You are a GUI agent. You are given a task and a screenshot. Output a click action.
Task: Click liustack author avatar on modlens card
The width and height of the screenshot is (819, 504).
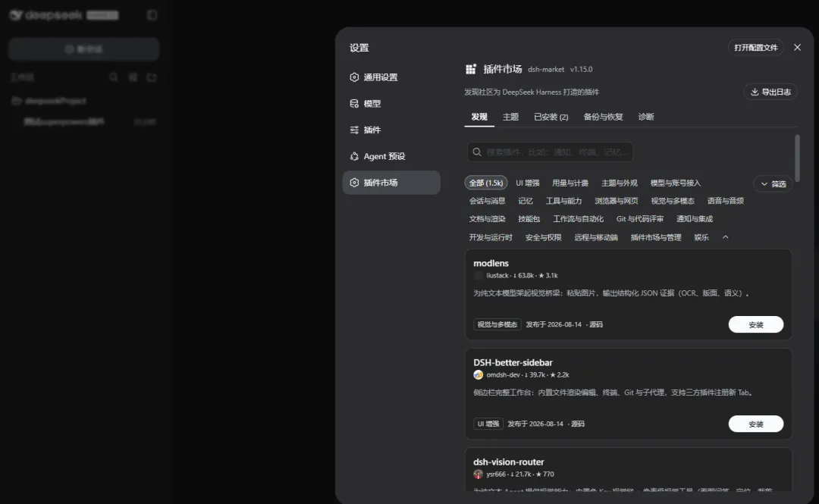478,275
